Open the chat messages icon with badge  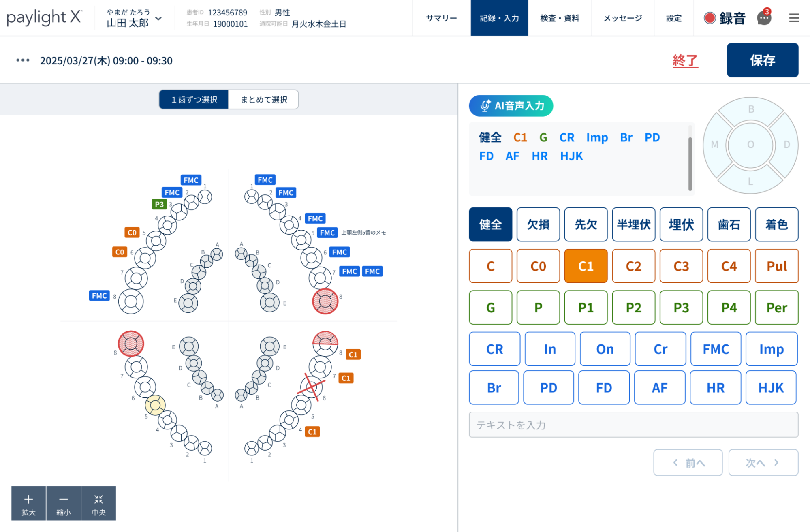coord(764,18)
